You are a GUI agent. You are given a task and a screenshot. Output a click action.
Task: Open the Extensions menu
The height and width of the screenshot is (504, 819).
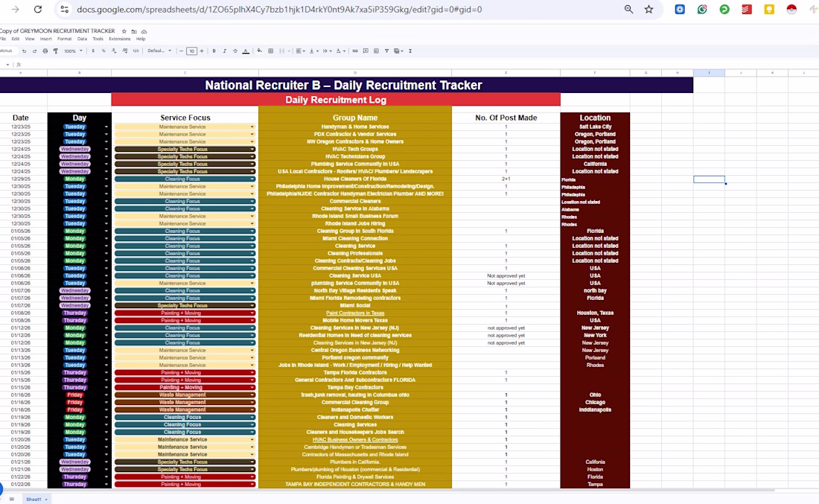point(120,39)
